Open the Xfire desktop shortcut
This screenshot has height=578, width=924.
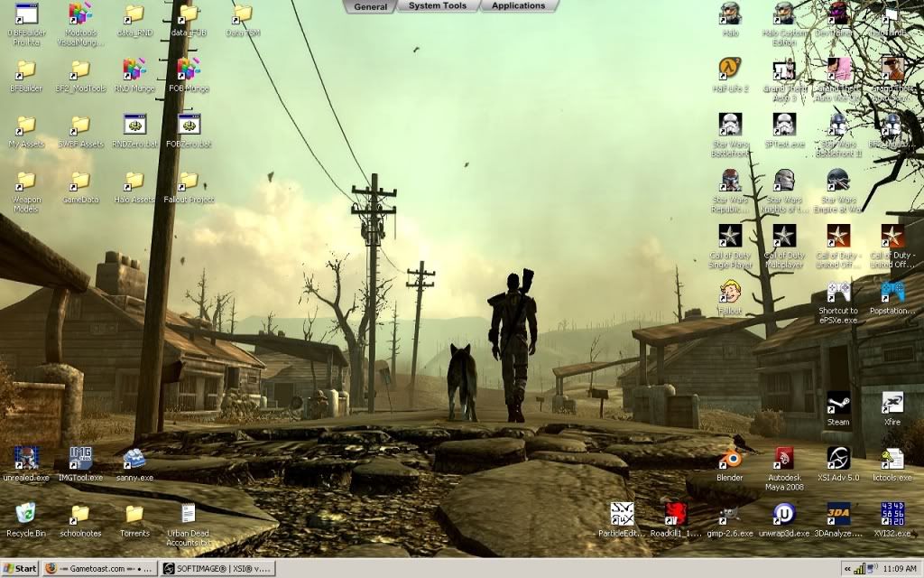892,408
